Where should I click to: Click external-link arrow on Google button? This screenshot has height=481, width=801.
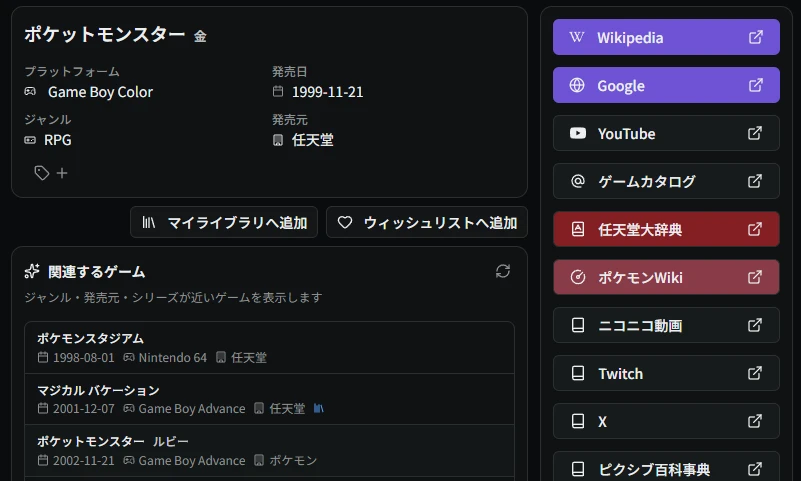[756, 85]
